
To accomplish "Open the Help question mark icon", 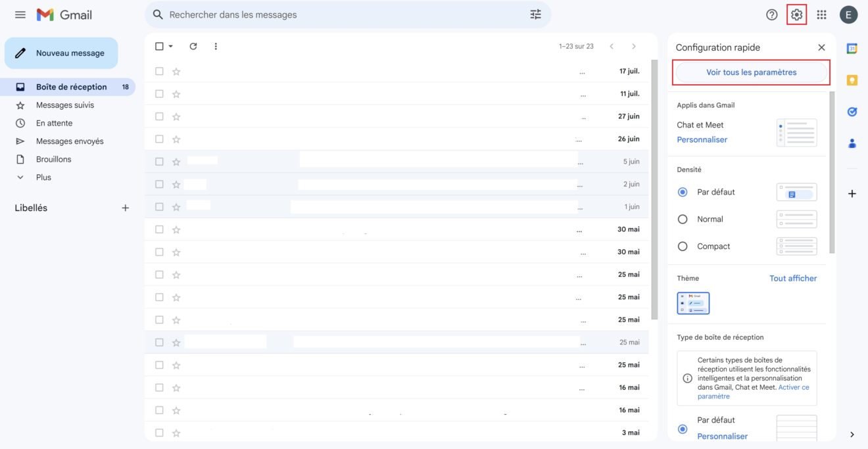I will [772, 14].
